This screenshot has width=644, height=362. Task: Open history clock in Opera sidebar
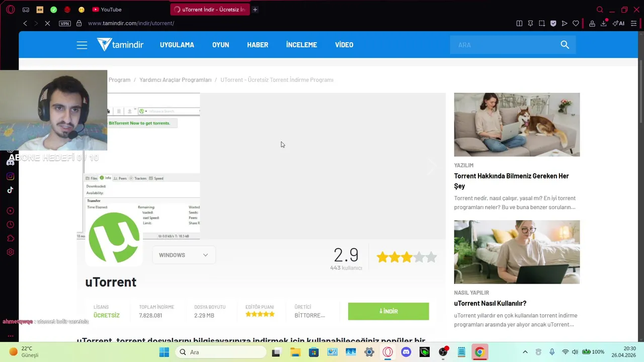pyautogui.click(x=10, y=225)
